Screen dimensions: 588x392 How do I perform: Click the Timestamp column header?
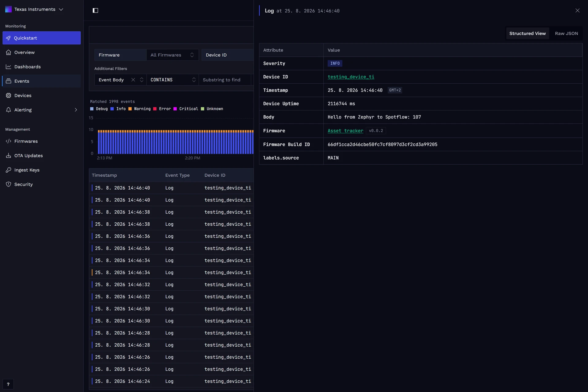pyautogui.click(x=104, y=175)
